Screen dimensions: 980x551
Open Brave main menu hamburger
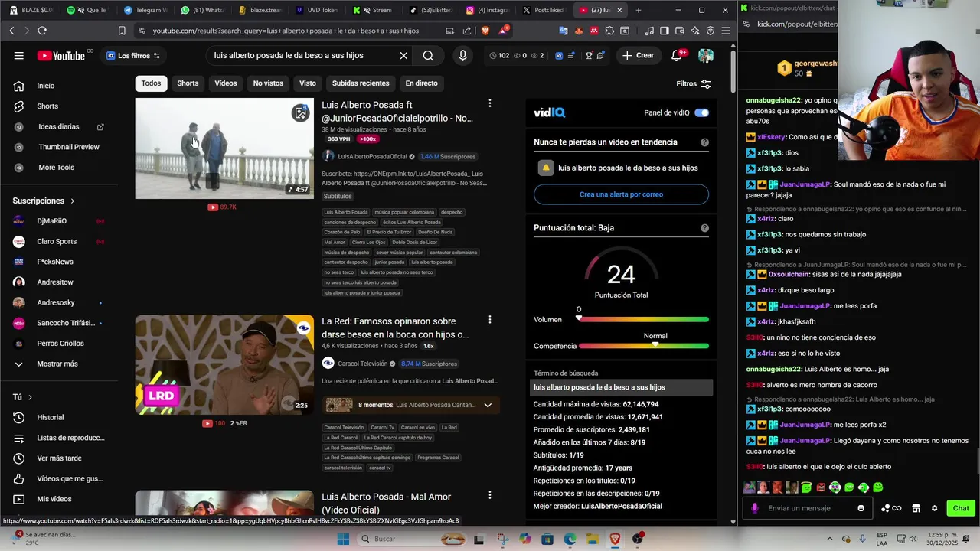725,31
